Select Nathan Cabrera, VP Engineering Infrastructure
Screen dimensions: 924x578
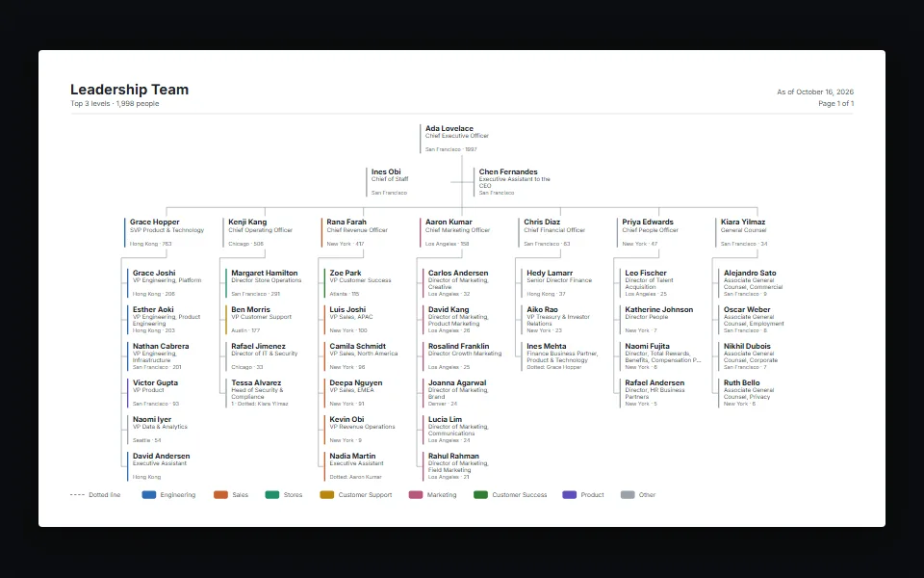pos(167,356)
